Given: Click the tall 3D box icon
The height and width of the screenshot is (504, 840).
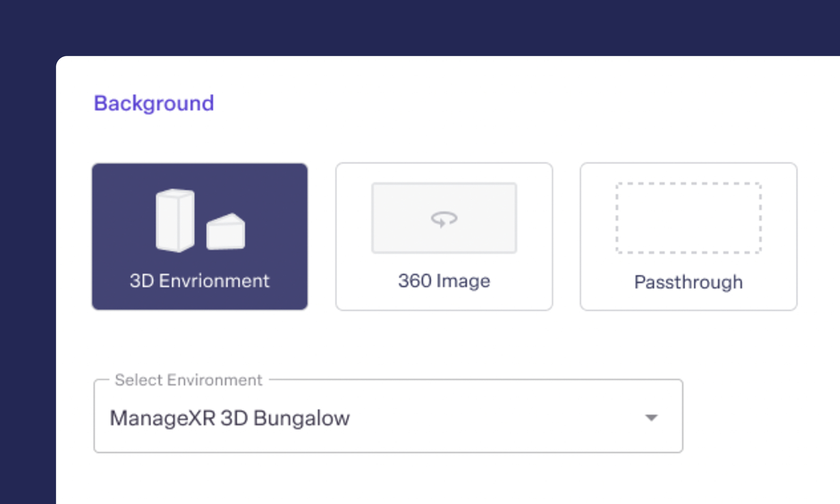Looking at the screenshot, I should coord(175,220).
